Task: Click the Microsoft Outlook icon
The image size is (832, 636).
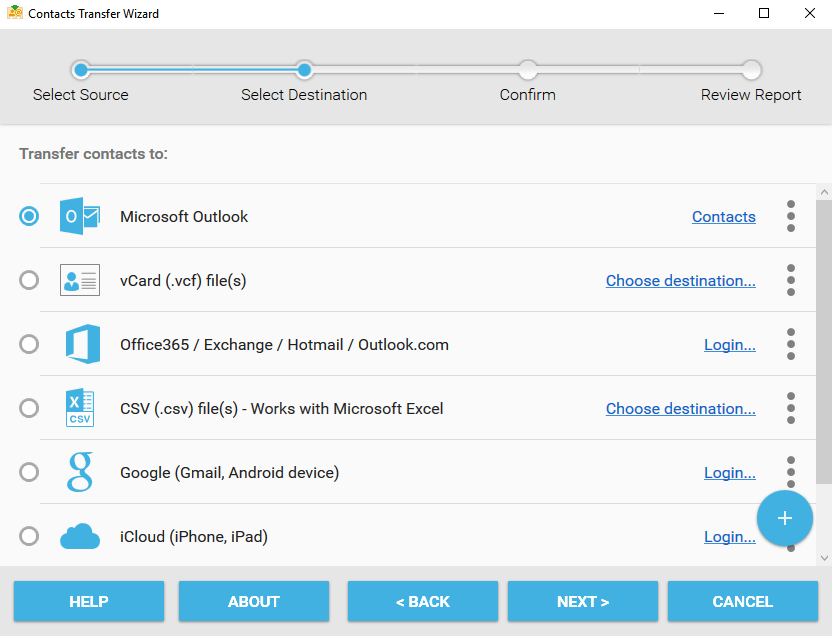Action: (80, 216)
